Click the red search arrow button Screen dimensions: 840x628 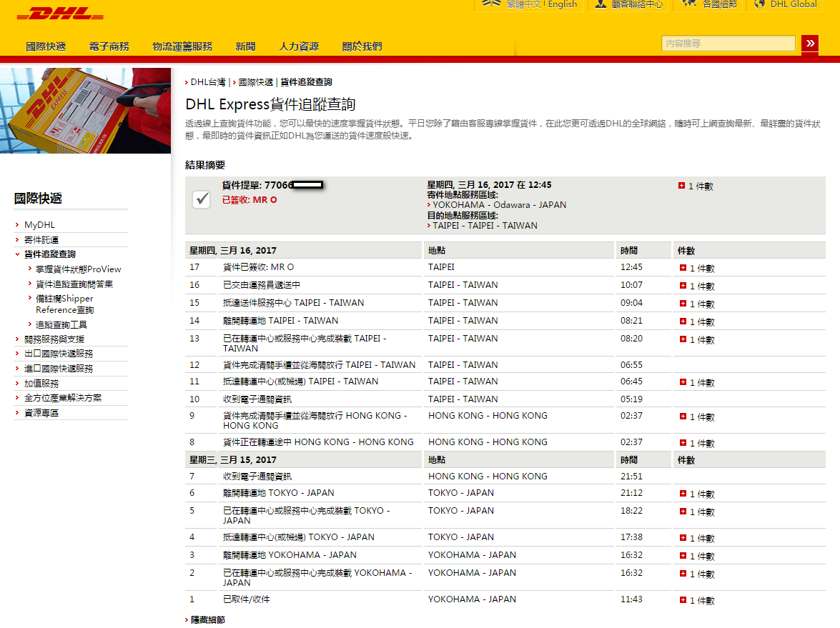[x=810, y=44]
